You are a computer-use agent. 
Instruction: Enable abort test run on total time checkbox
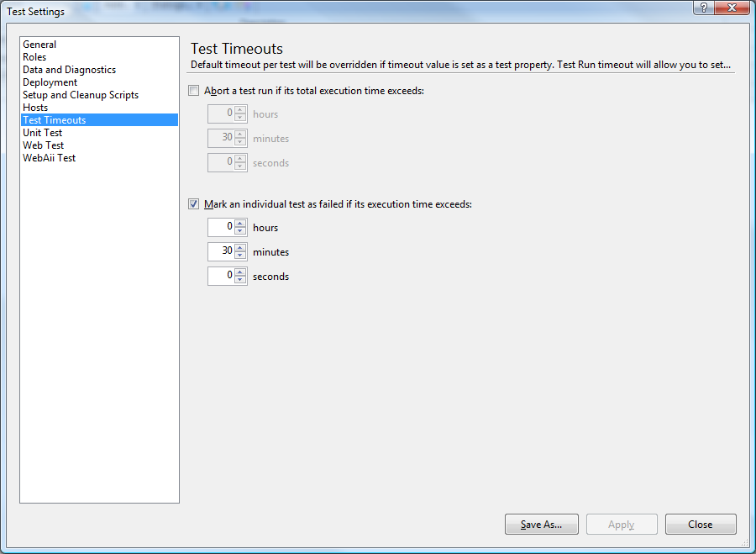click(195, 91)
